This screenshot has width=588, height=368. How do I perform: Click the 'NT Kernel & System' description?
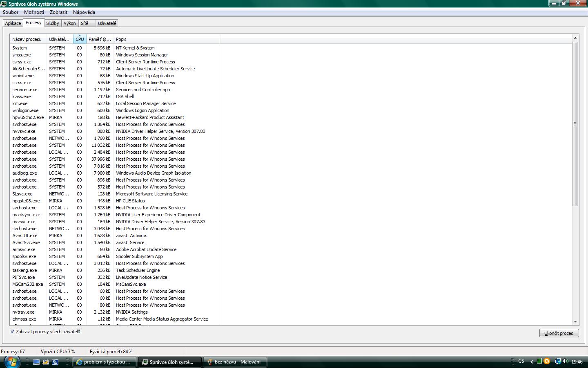pyautogui.click(x=135, y=48)
